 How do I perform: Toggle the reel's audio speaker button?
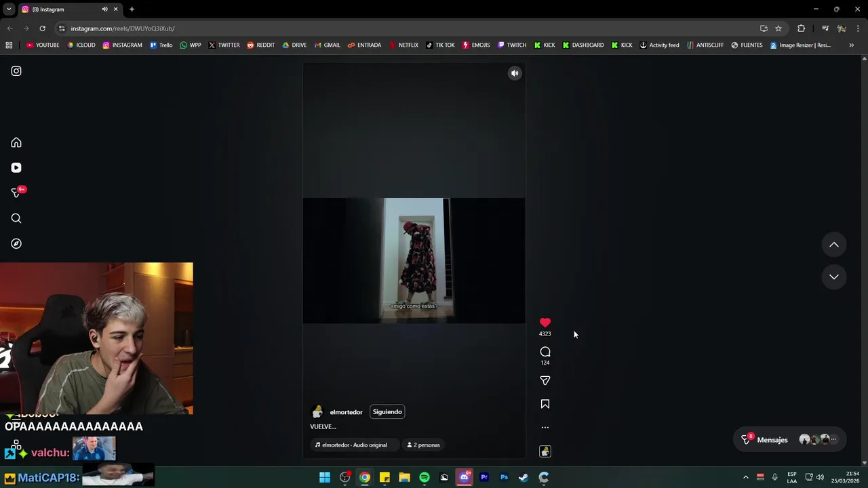pos(515,73)
